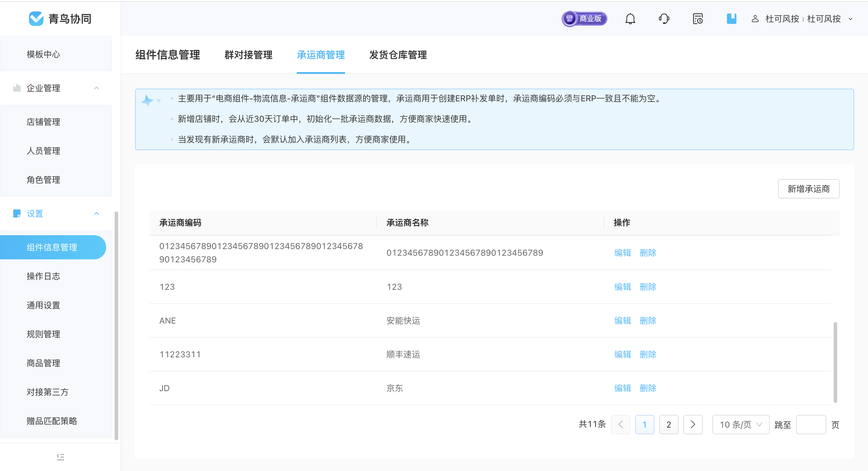Delete the long numeric code carrier row
The image size is (868, 471).
tap(648, 253)
